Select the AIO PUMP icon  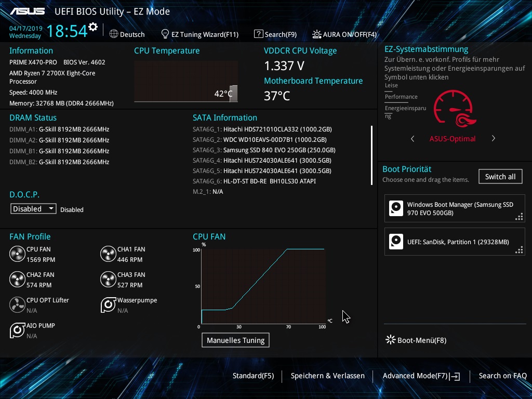click(17, 330)
